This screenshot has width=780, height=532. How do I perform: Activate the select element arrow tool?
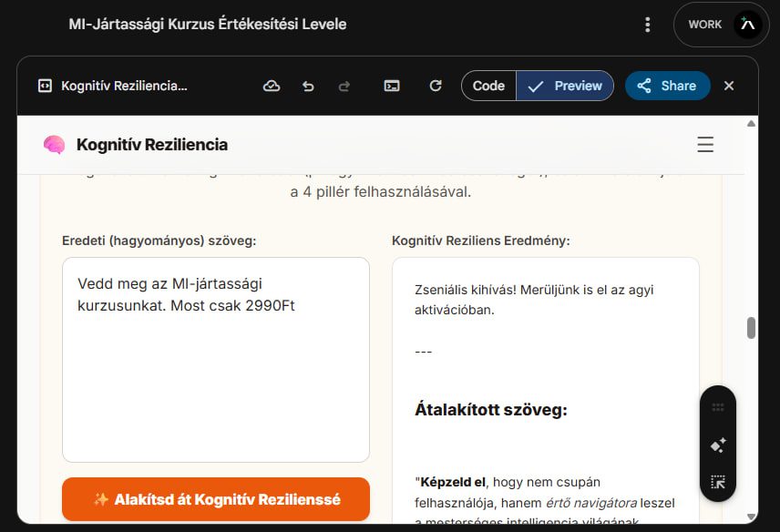[718, 482]
